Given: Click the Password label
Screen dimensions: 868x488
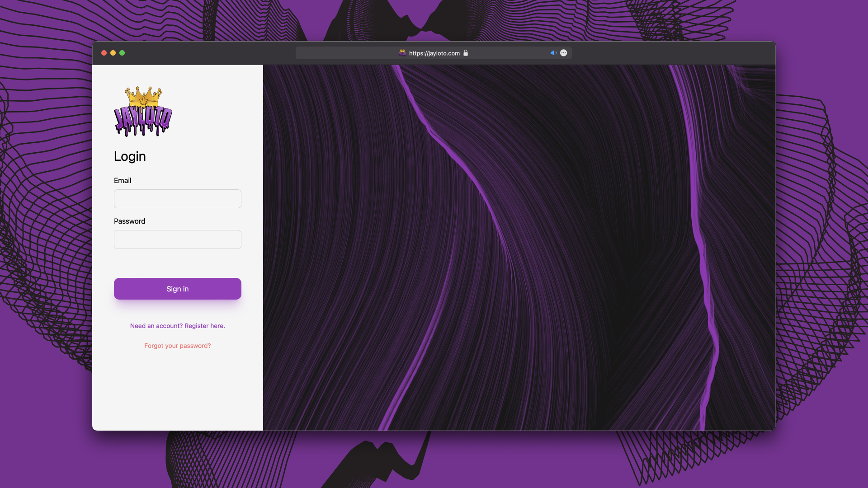Looking at the screenshot, I should 130,221.
